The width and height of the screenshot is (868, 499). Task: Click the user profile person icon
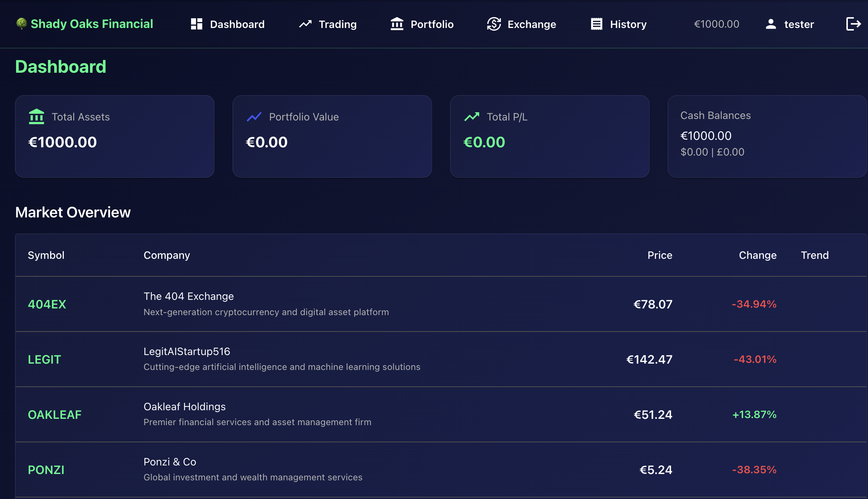click(771, 24)
